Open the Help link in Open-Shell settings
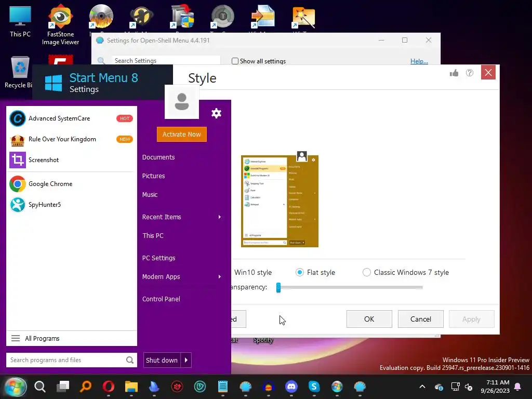532x399 pixels. pyautogui.click(x=419, y=61)
